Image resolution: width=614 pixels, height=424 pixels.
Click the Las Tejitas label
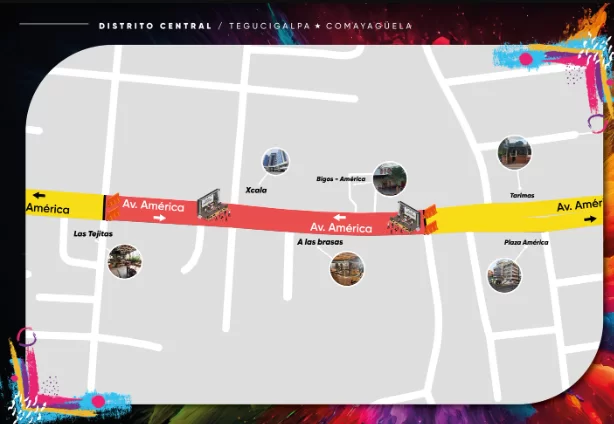tap(93, 234)
